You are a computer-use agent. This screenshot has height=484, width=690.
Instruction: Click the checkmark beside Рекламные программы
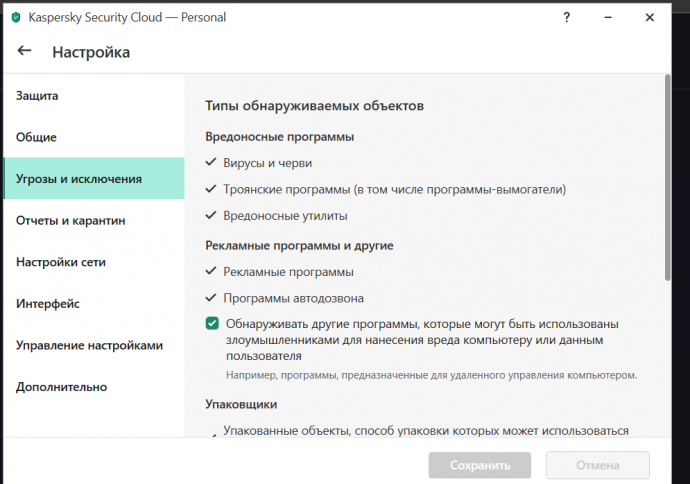click(211, 271)
